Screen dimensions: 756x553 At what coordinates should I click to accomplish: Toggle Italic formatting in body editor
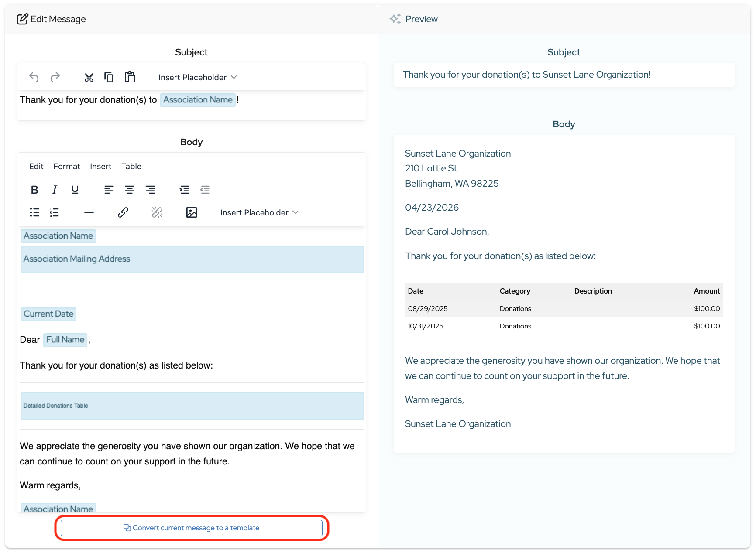(x=55, y=190)
